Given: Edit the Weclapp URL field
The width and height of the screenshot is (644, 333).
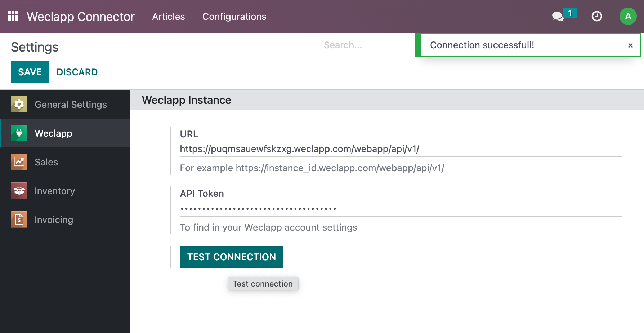Looking at the screenshot, I should point(401,149).
